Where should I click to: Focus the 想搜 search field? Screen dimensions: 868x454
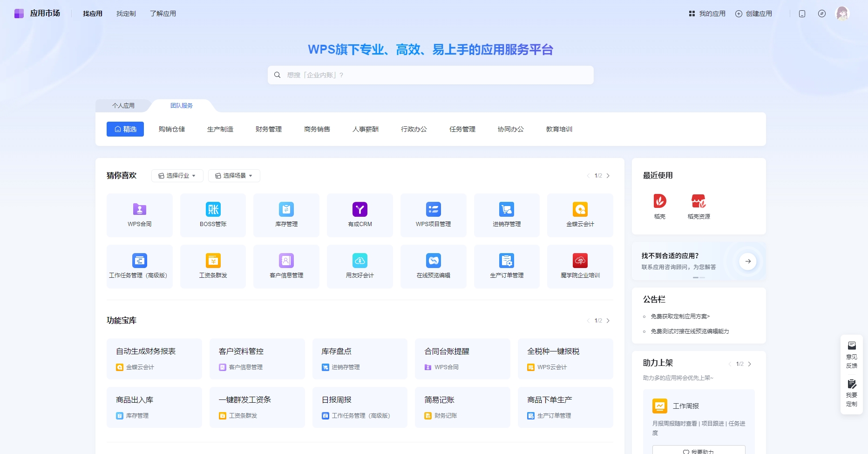pos(431,75)
